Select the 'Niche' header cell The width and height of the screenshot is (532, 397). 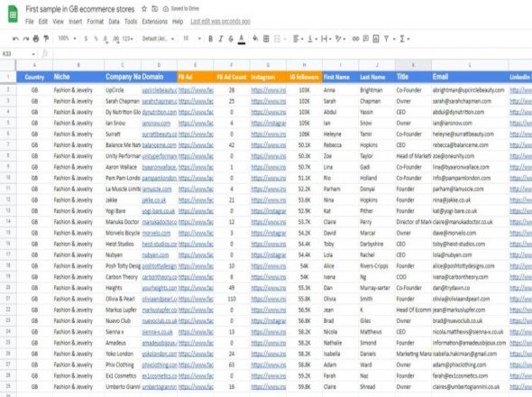(78, 77)
